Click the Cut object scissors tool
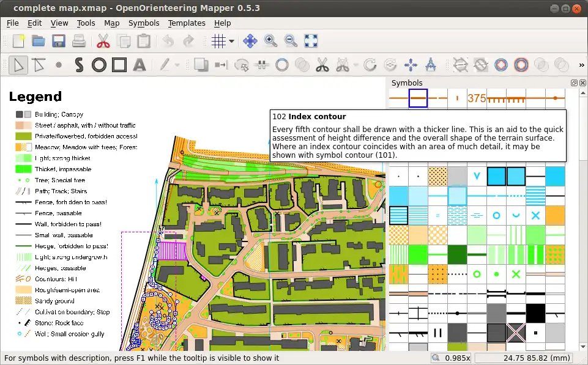Viewport: 588px width, 365px height. point(322,65)
